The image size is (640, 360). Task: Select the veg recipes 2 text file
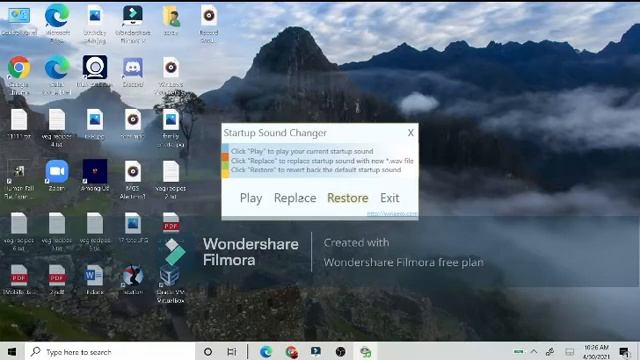point(171,179)
